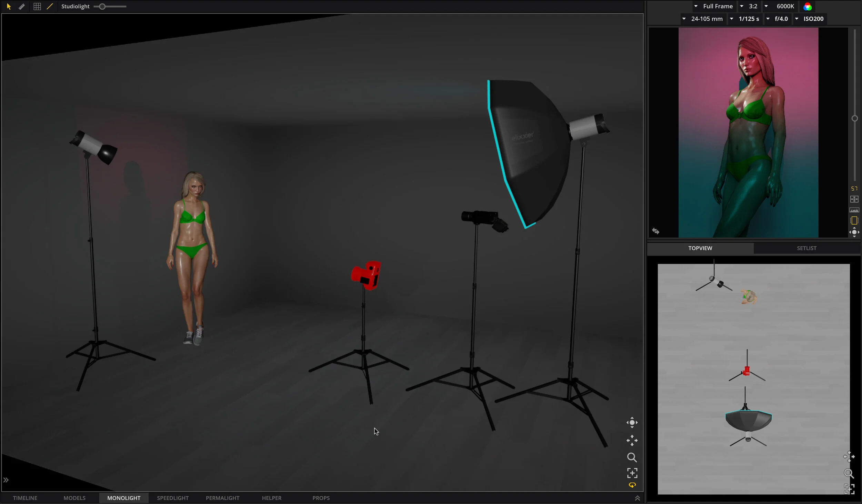The width and height of the screenshot is (862, 504).
Task: Click the swap view arrows in preview
Action: point(655,231)
